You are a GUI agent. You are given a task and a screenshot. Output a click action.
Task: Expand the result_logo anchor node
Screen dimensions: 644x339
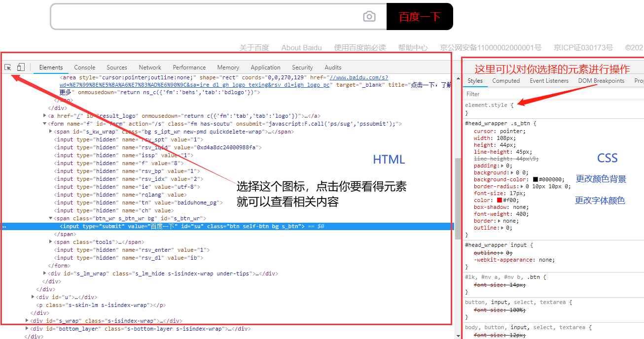click(45, 116)
